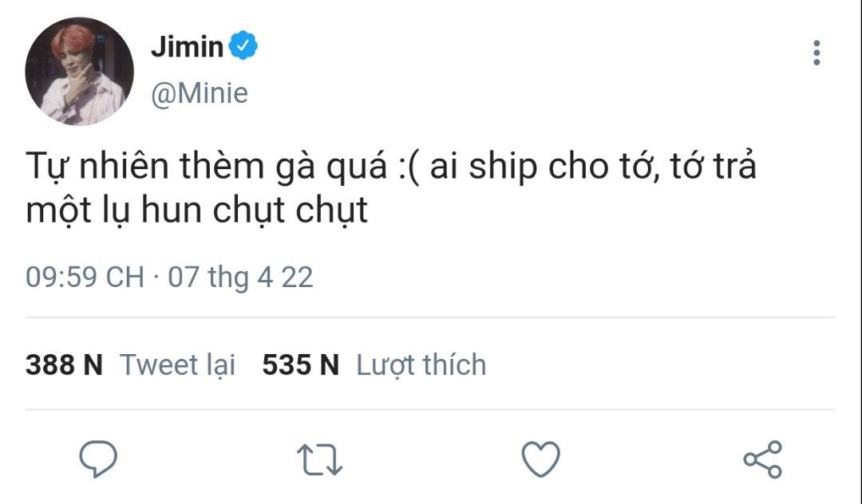Click the tweet line starting 'Tự nhiên'
The width and height of the screenshot is (862, 504).
pyautogui.click(x=391, y=166)
